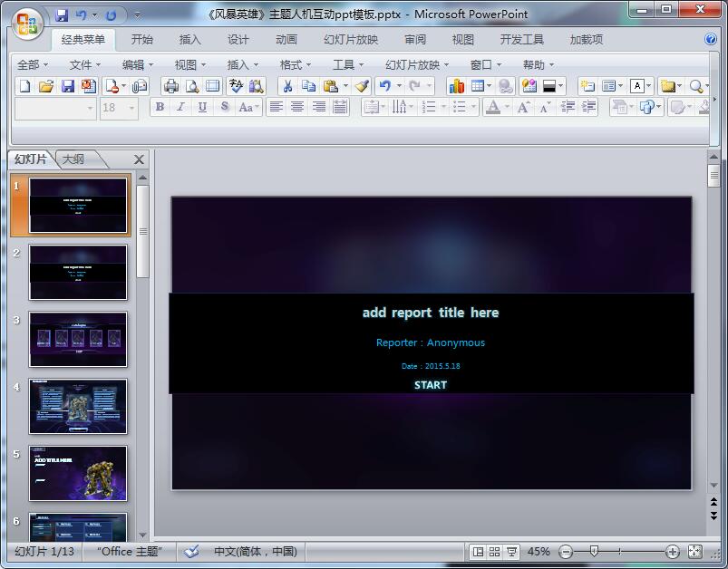The width and height of the screenshot is (728, 569).
Task: Decrease font size with smaller A icon
Action: point(545,107)
